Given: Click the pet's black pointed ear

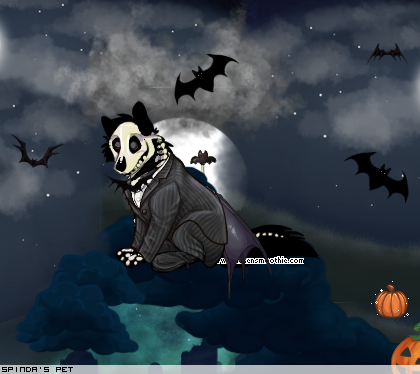Looking at the screenshot, I should pos(142,115).
